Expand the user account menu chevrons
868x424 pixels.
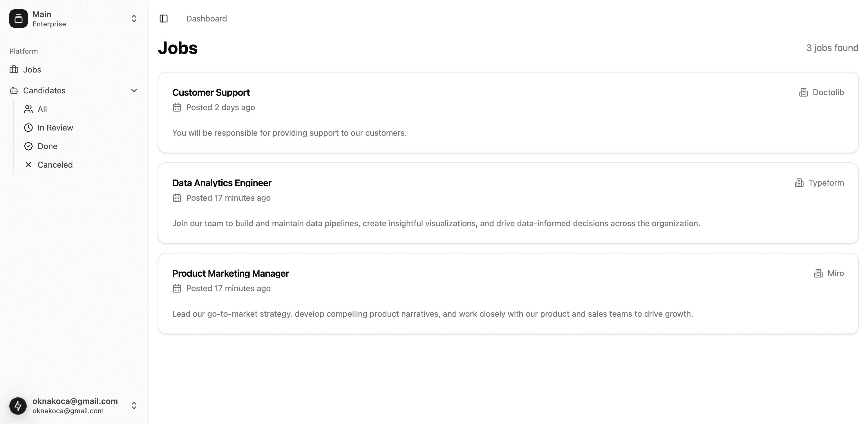tap(134, 405)
